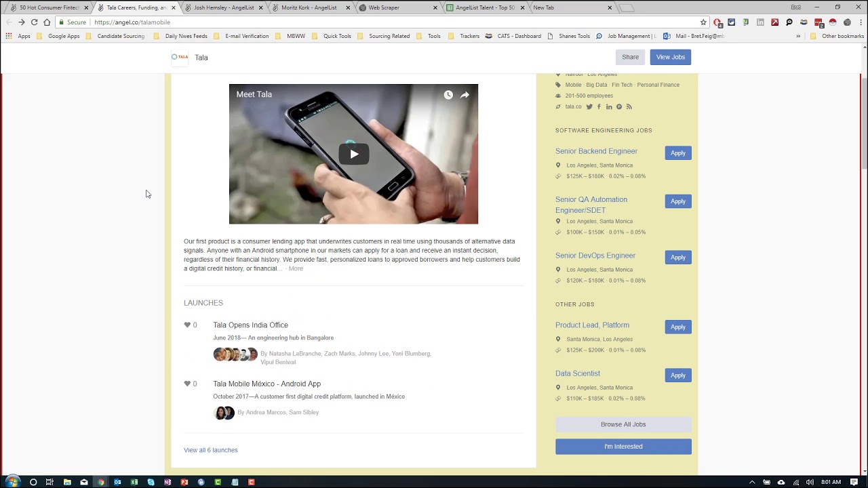Click the video share arrow icon
Screen dimensions: 868x488
click(x=465, y=95)
